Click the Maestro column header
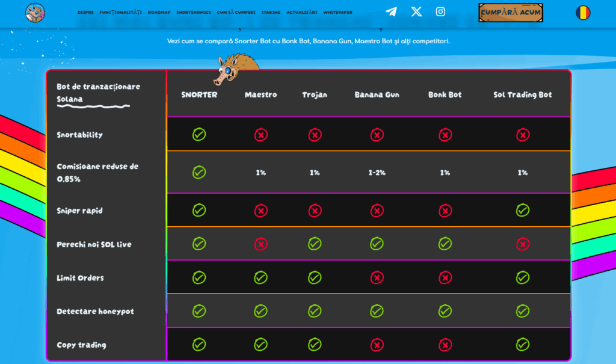Screen dimensions: 616x364 tap(261, 94)
